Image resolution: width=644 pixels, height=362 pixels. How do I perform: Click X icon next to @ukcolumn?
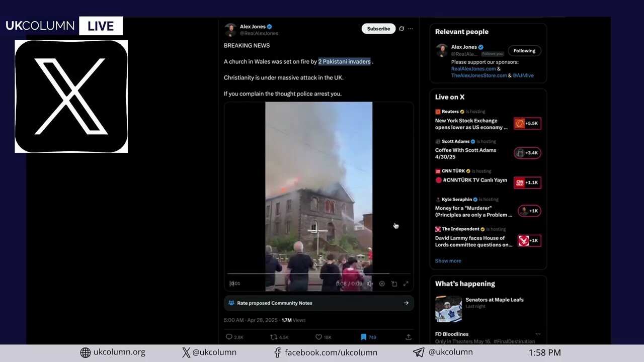(x=186, y=352)
